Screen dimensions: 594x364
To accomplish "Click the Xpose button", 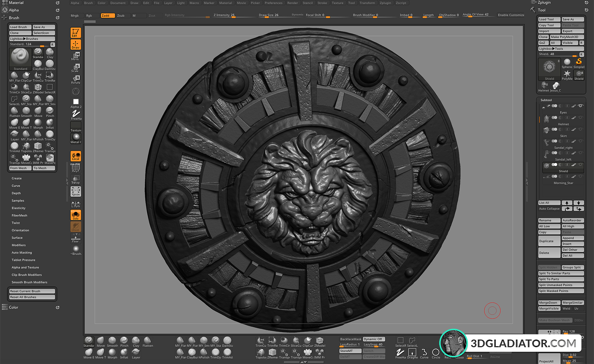I will pos(75,191).
